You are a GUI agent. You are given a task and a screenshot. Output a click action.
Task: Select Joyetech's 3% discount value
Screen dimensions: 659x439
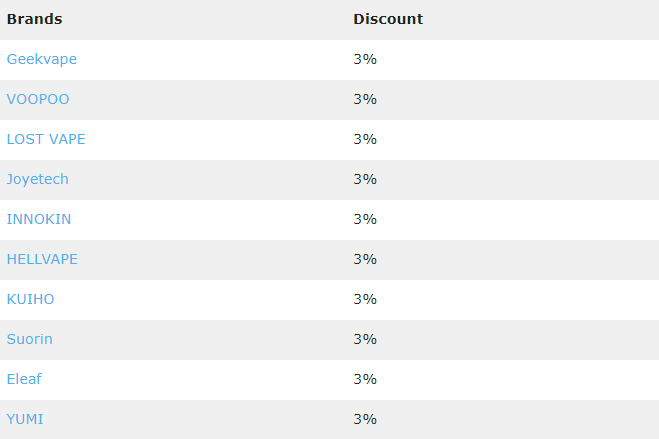tap(365, 179)
